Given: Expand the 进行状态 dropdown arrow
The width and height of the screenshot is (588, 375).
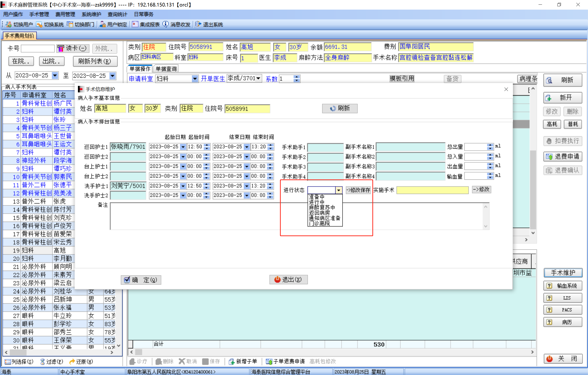Looking at the screenshot, I should pos(338,190).
